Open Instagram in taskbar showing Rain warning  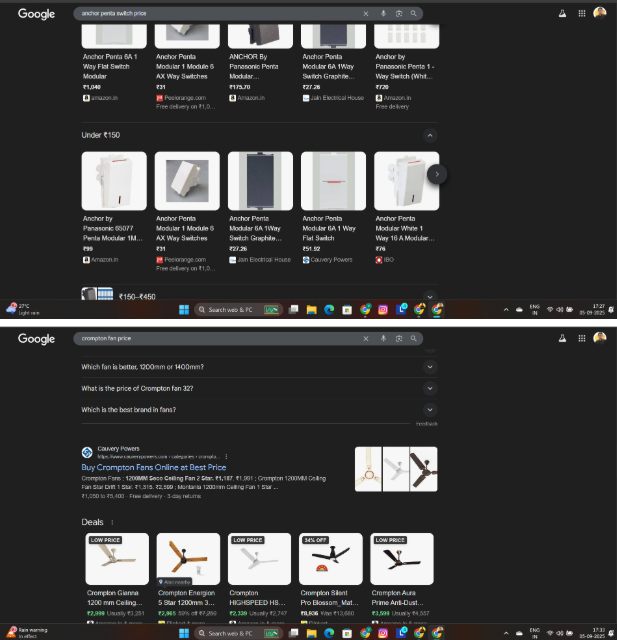click(x=383, y=633)
